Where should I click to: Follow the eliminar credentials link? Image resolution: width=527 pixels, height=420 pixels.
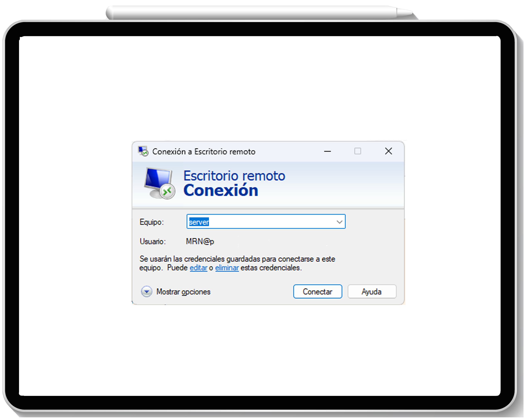227,268
